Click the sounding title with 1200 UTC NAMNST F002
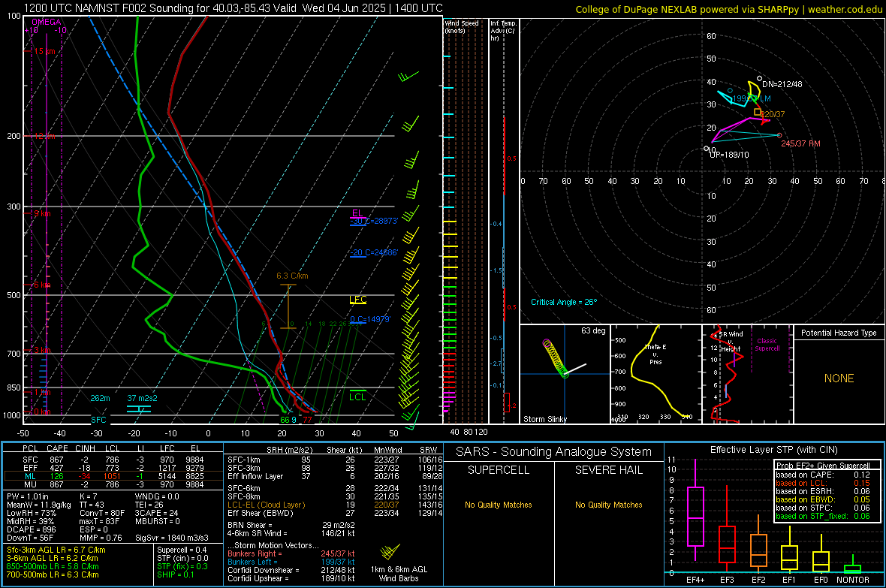Image resolution: width=886 pixels, height=588 pixels. 234,8
